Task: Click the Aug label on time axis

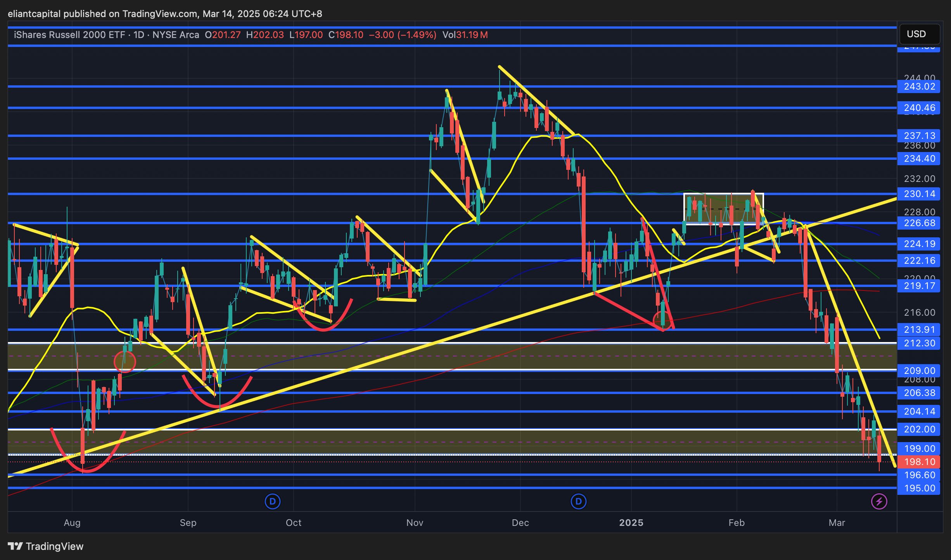Action: pyautogui.click(x=72, y=523)
